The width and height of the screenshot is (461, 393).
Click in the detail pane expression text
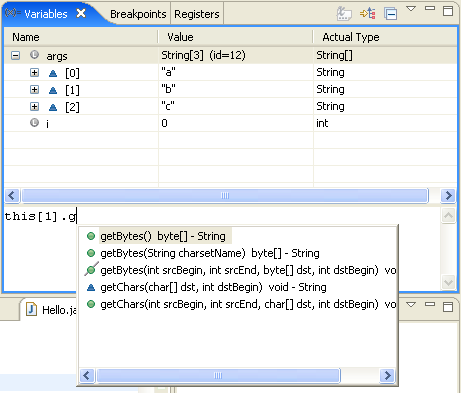(40, 217)
